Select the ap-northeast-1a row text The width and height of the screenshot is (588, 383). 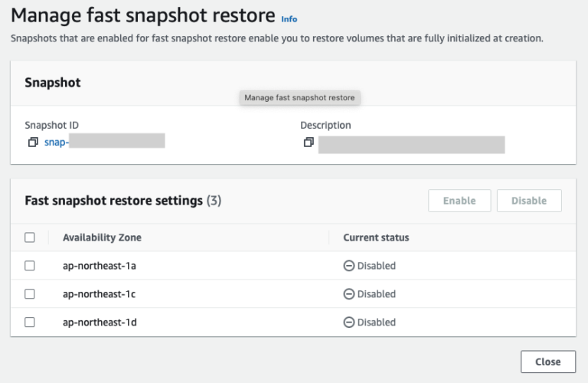click(100, 266)
